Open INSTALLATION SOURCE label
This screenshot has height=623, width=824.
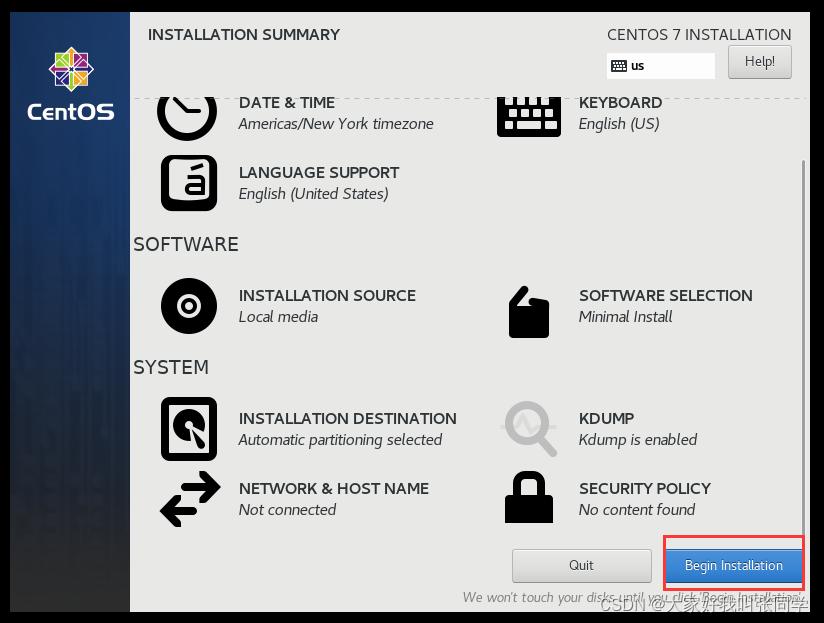pos(327,295)
